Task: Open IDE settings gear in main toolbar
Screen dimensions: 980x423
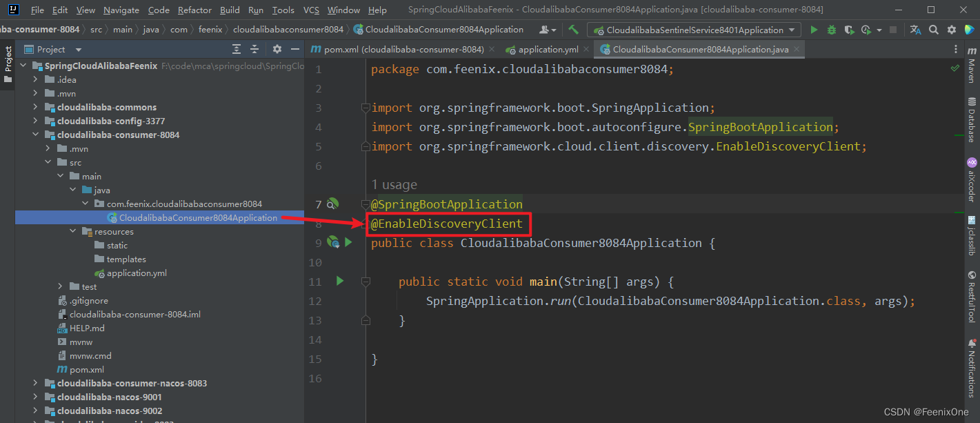Action: 951,30
